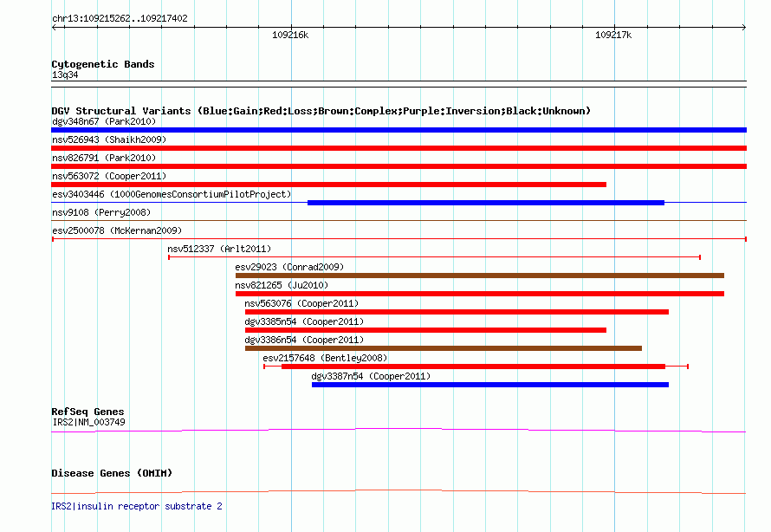Screen dimensions: 771x532
Task: Select the thin brown nsv9108 line
Action: click(398, 221)
